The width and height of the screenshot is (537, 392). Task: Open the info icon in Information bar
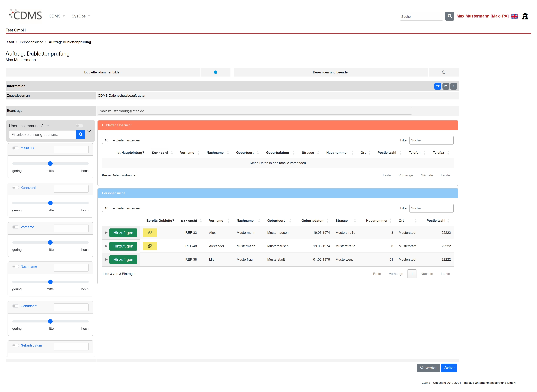454,86
